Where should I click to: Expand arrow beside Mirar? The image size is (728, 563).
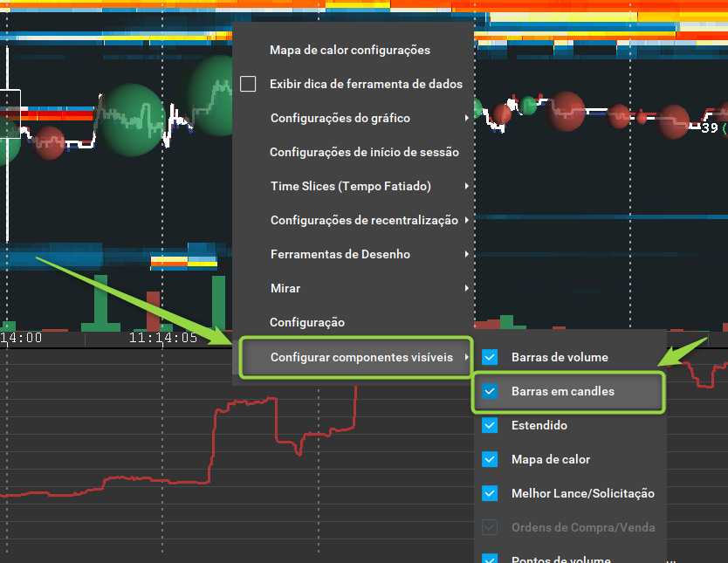click(x=467, y=288)
